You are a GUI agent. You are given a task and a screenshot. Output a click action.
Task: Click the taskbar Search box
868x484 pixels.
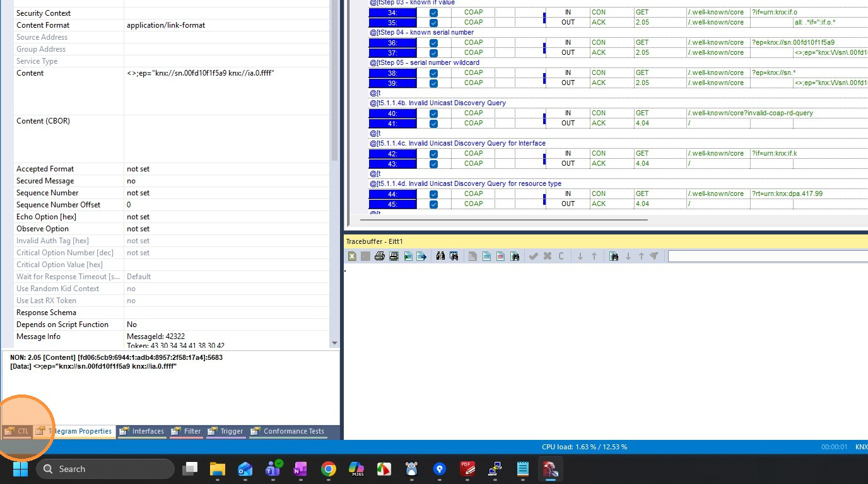click(x=105, y=469)
